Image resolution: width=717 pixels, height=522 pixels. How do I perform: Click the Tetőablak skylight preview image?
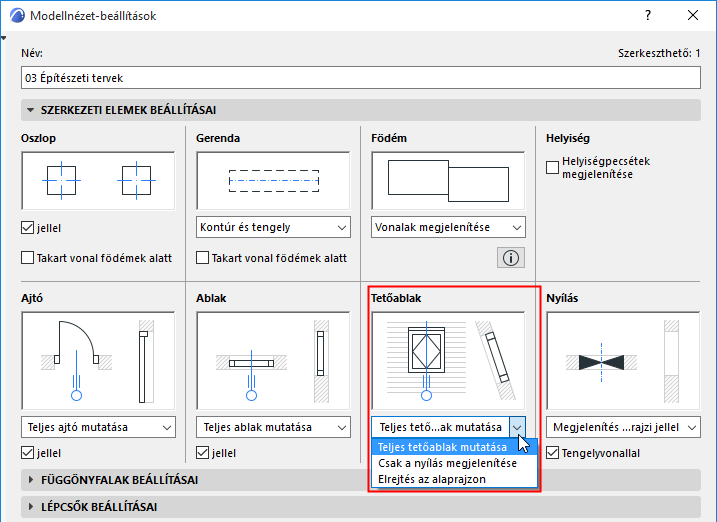coord(448,361)
